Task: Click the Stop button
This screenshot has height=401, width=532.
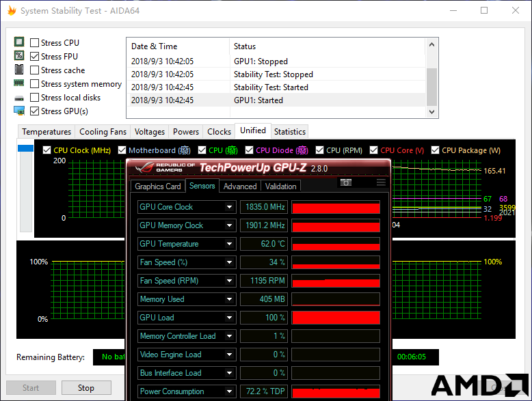Action: click(x=86, y=388)
